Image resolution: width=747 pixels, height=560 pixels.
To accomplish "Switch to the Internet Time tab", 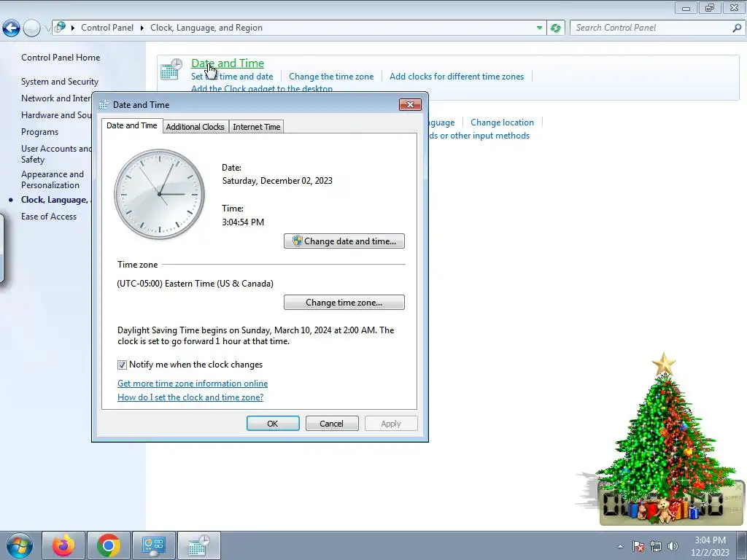I will (x=256, y=127).
